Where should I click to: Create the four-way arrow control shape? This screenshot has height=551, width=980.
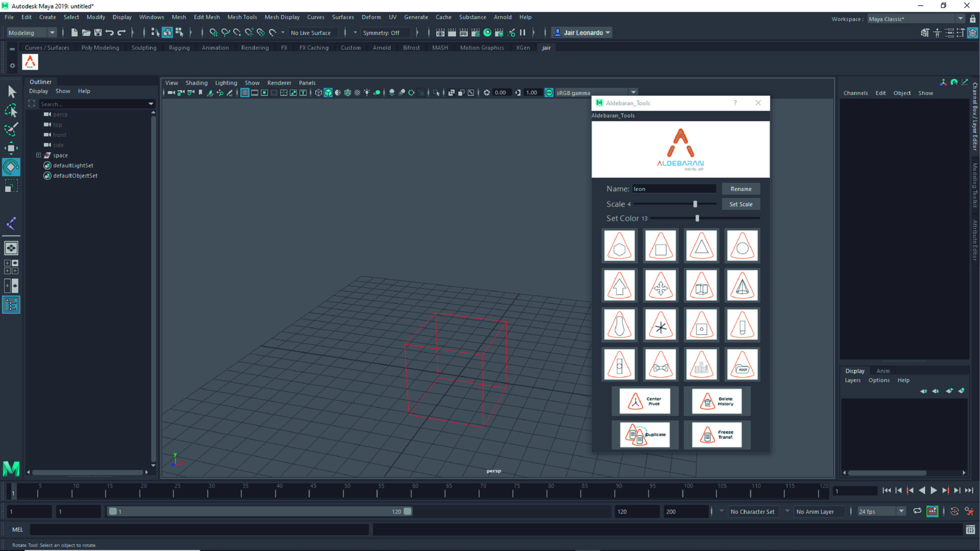661,285
